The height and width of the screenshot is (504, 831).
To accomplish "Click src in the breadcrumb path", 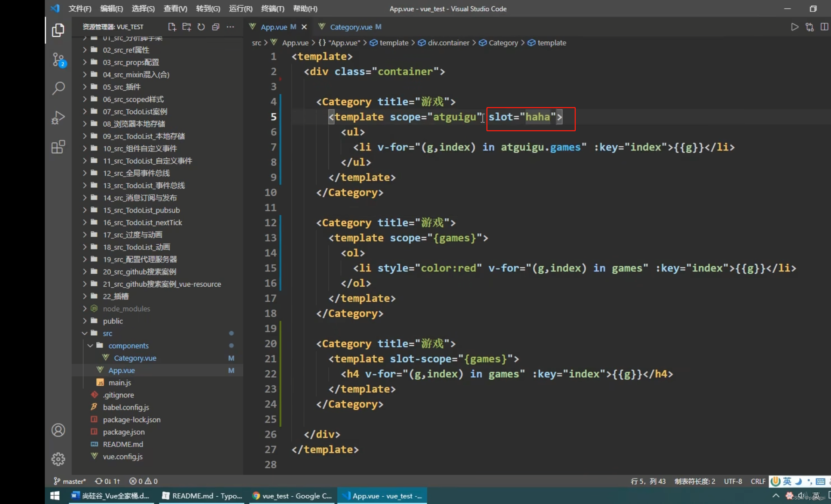I will [x=257, y=43].
